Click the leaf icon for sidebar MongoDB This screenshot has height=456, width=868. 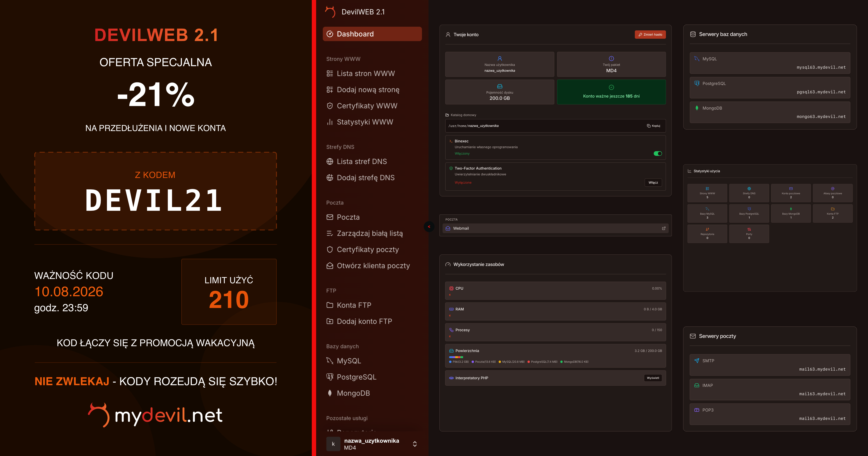point(330,393)
